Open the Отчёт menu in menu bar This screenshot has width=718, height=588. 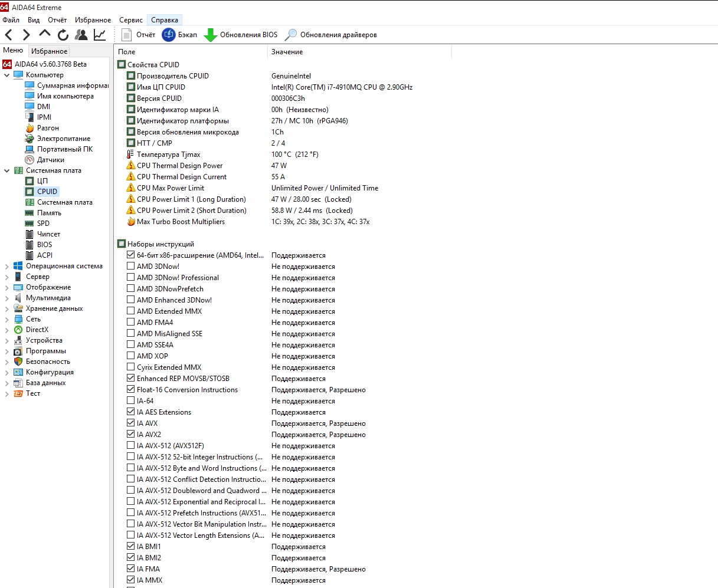pyautogui.click(x=57, y=20)
